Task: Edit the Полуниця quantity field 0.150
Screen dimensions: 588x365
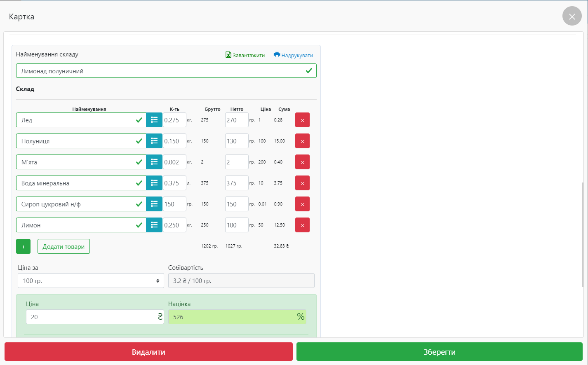Action: pos(174,141)
